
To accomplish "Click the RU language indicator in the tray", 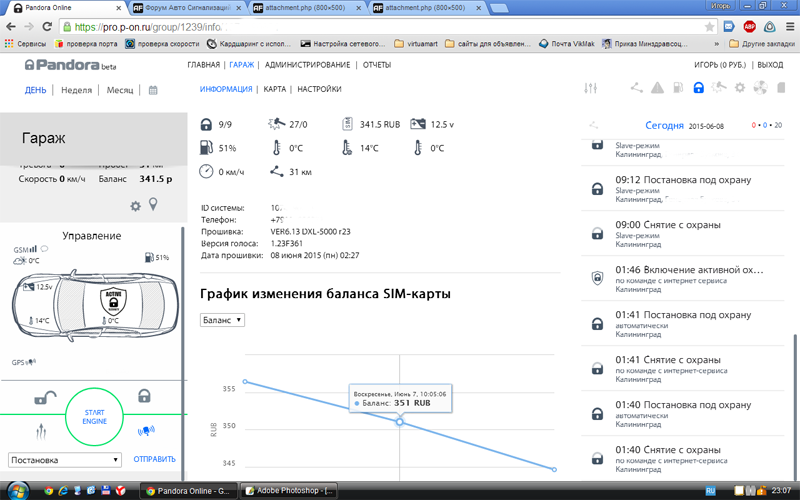I will point(710,491).
